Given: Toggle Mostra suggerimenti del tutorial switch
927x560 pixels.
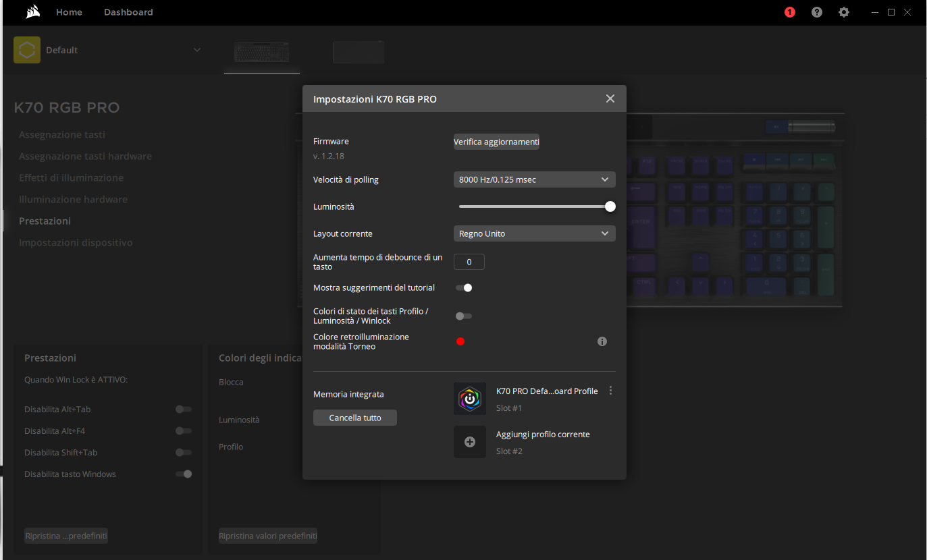Looking at the screenshot, I should click(464, 287).
